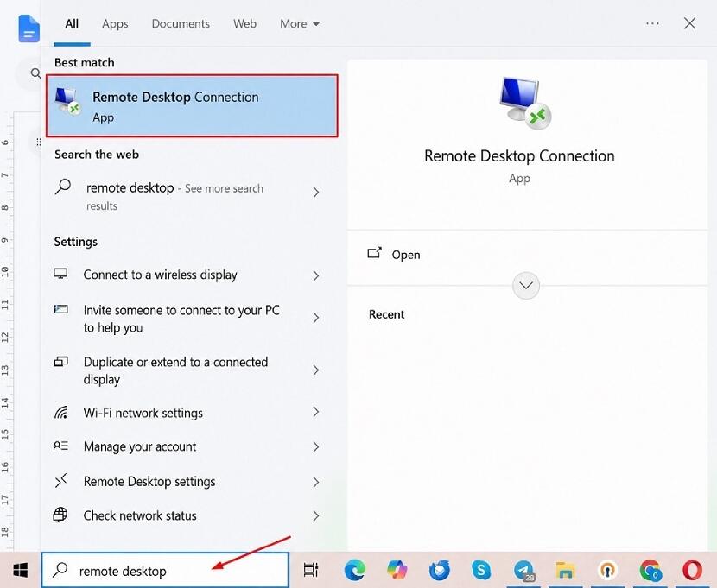
Task: Open Opera browser from the taskbar
Action: 692,570
